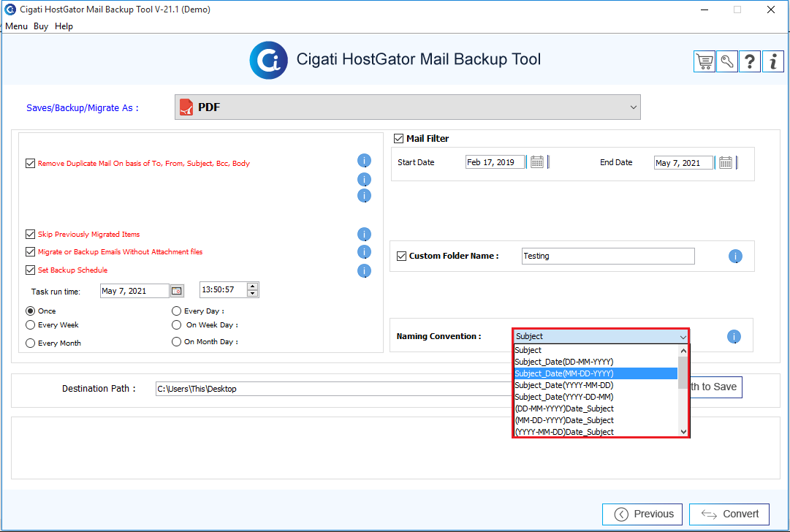Select Subject_Date(YYYY-DD-MM) naming option
Image resolution: width=790 pixels, height=532 pixels.
(x=596, y=397)
